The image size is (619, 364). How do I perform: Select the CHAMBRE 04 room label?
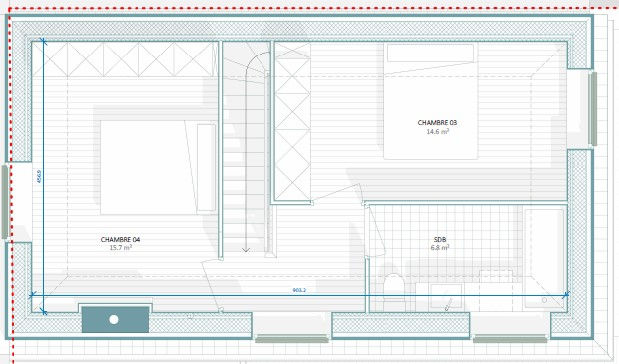pyautogui.click(x=120, y=239)
